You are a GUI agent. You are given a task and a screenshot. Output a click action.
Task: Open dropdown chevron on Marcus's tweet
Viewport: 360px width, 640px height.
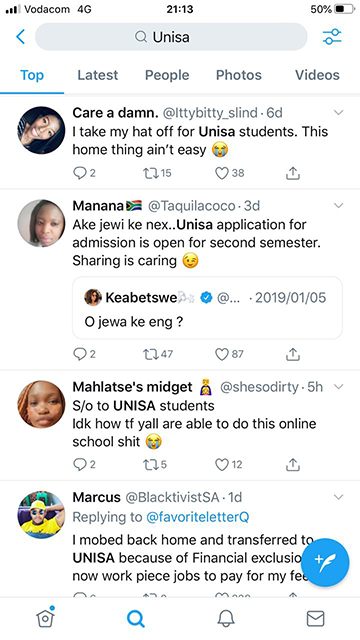click(x=339, y=497)
